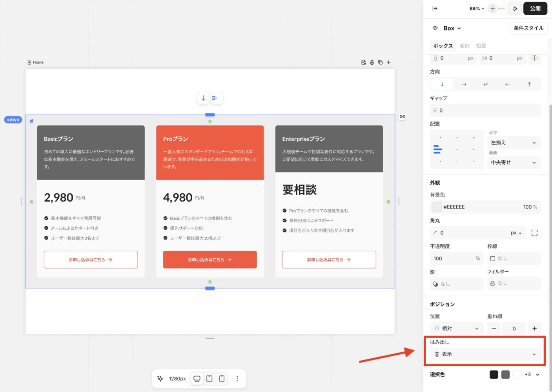Switch to the 設定 tab
552x392 pixels.
click(481, 46)
